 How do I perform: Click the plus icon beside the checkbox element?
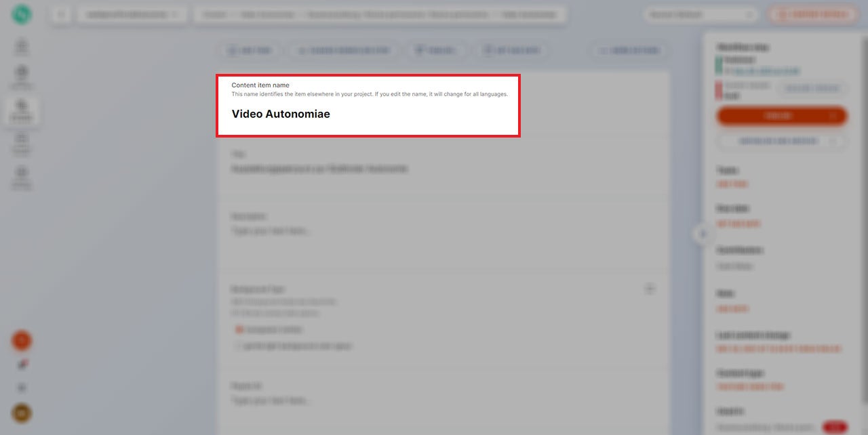[649, 289]
